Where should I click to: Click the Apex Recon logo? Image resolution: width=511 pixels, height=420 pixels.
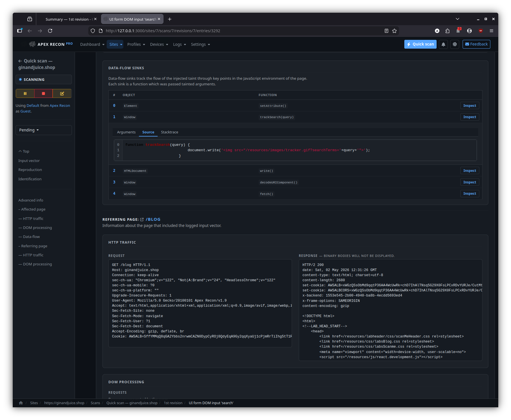(51, 44)
